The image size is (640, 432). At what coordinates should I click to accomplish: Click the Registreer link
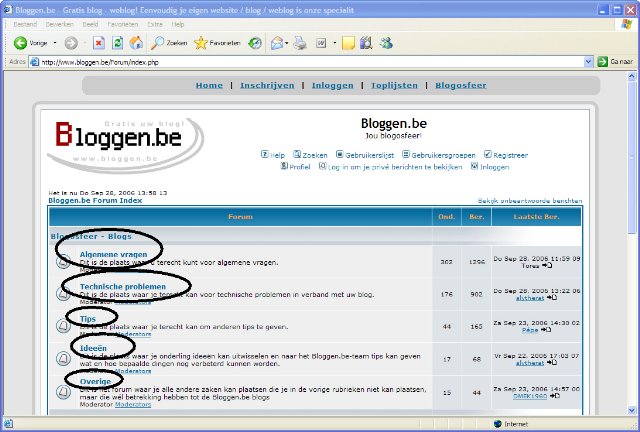pos(510,156)
